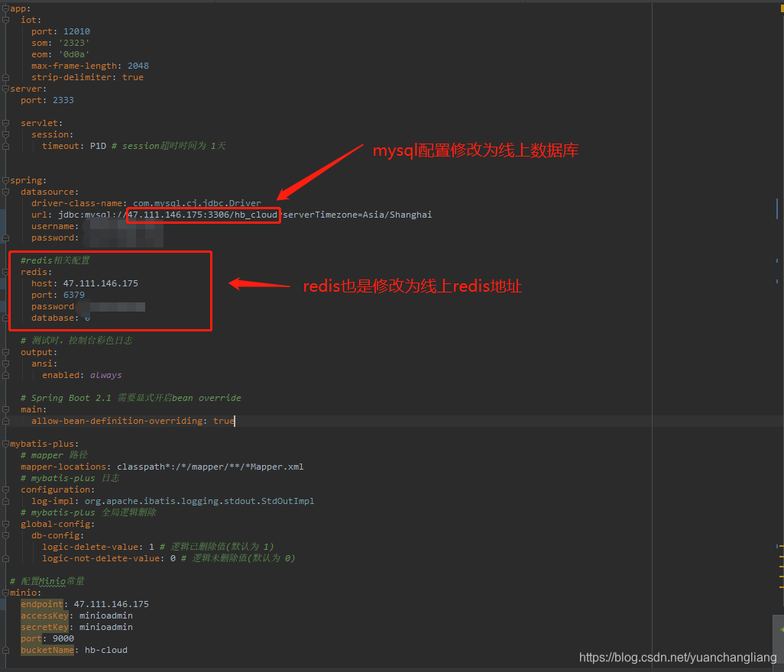The width and height of the screenshot is (784, 672).
Task: Click redis port value 6379
Action: point(74,295)
